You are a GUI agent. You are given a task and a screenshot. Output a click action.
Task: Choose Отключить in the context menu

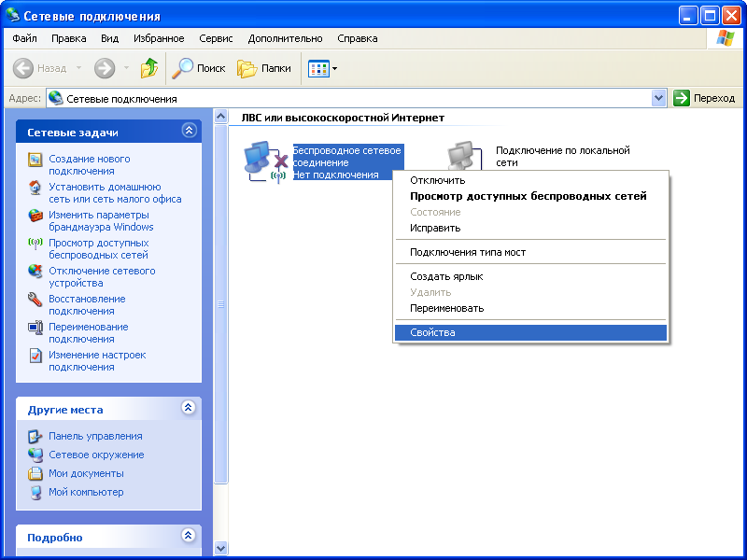(x=530, y=180)
